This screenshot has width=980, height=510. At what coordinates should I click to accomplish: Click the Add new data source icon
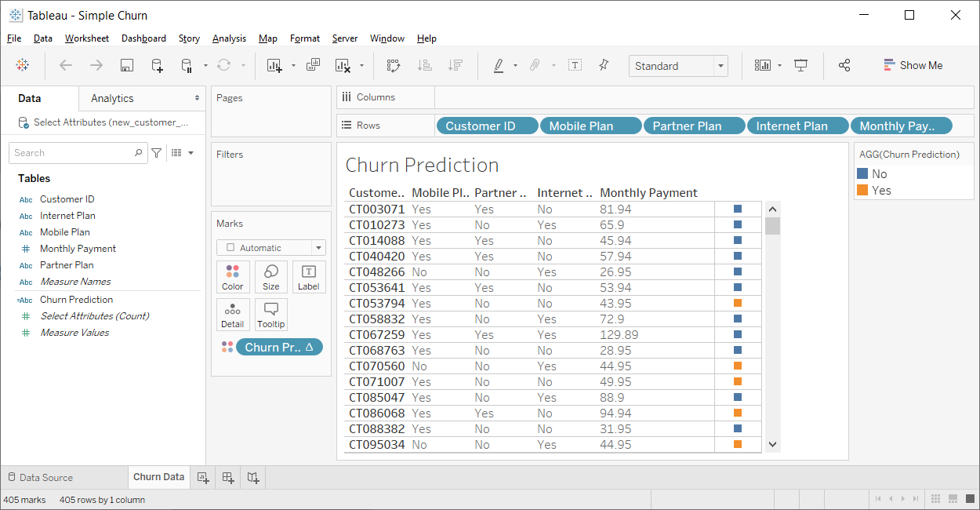157,66
